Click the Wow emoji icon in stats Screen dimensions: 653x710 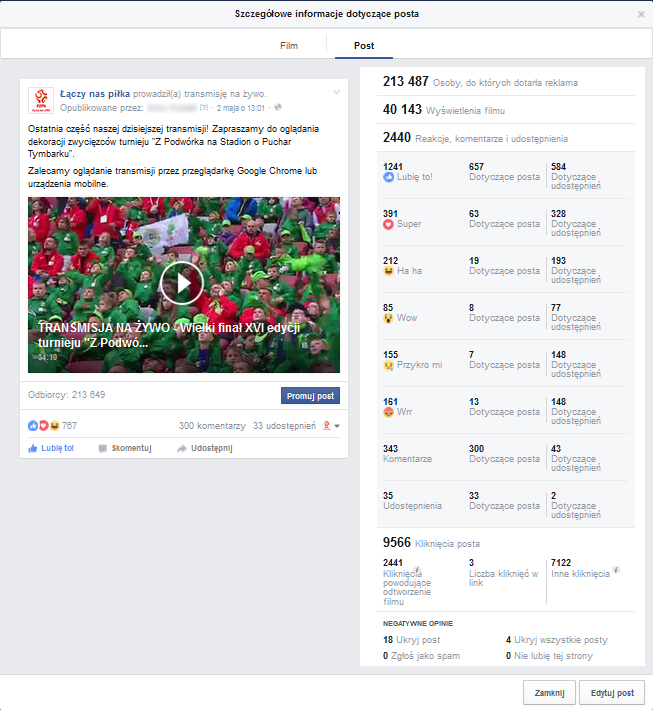[389, 318]
